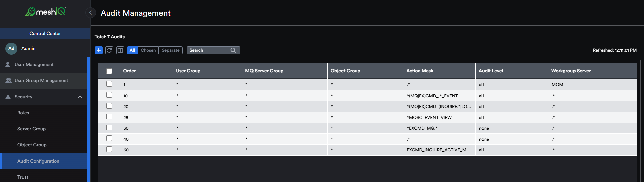This screenshot has height=182, width=644.
Task: Toggle the select-all checkbox in the header
Action: (109, 71)
